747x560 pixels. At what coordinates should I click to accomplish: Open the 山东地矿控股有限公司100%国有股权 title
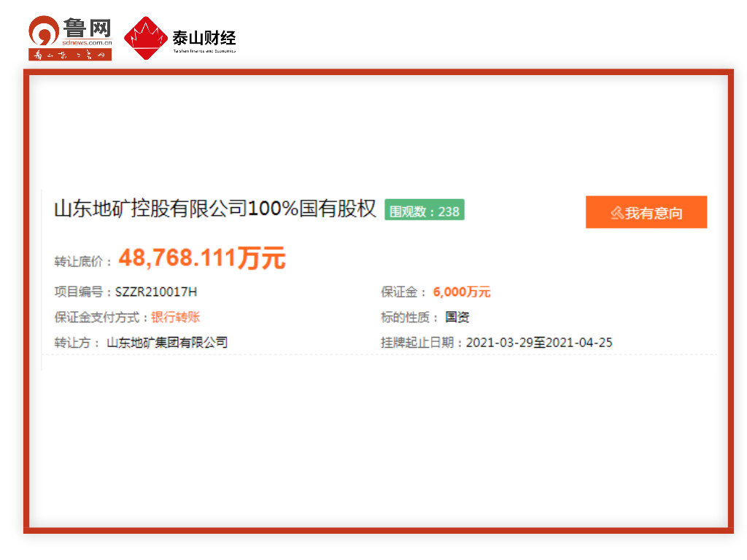point(215,209)
